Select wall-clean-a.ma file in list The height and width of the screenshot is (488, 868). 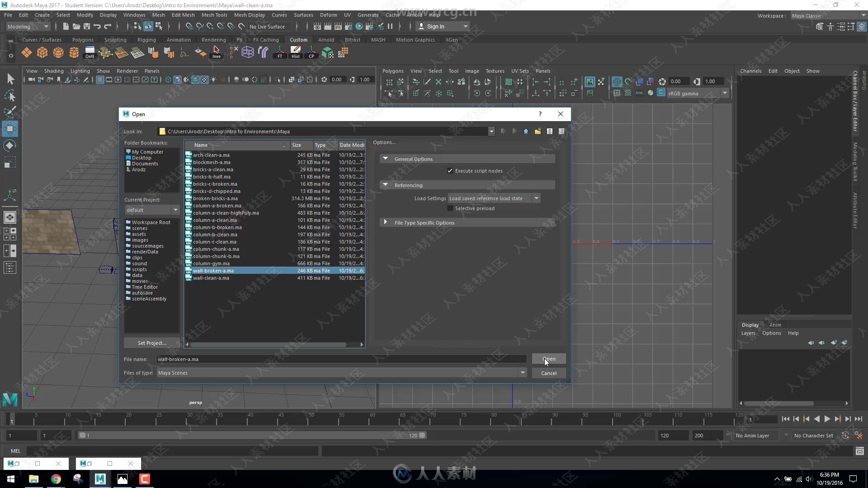211,278
